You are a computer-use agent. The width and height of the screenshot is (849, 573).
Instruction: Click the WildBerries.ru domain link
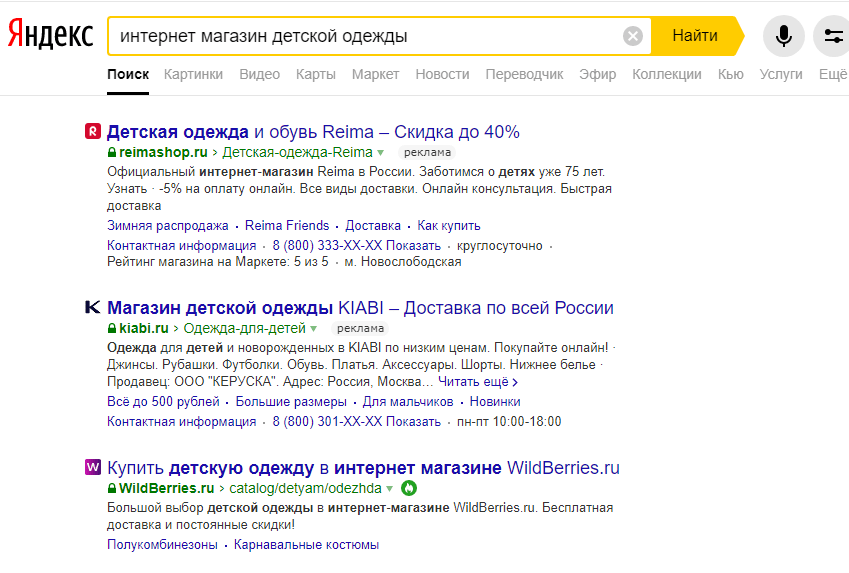(x=166, y=488)
